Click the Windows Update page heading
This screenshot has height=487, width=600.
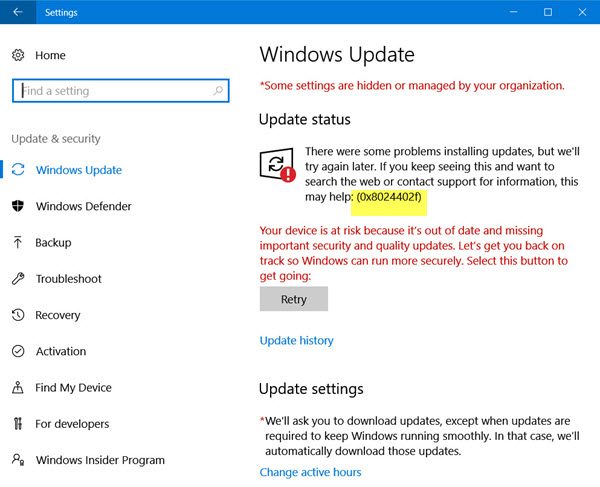coord(337,54)
